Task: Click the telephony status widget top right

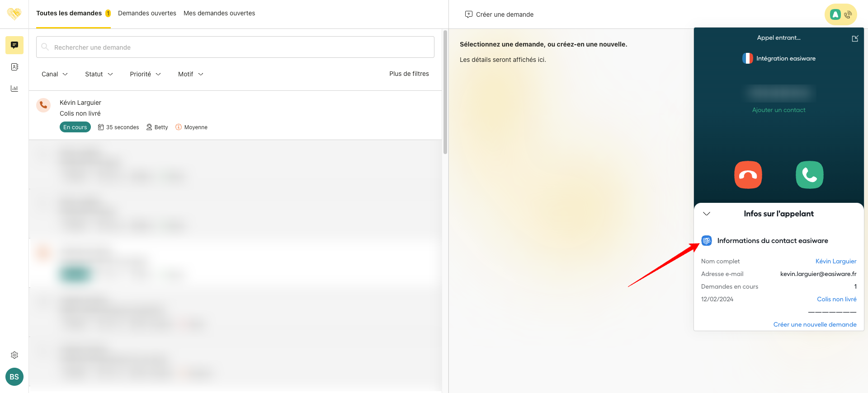Action: (841, 14)
